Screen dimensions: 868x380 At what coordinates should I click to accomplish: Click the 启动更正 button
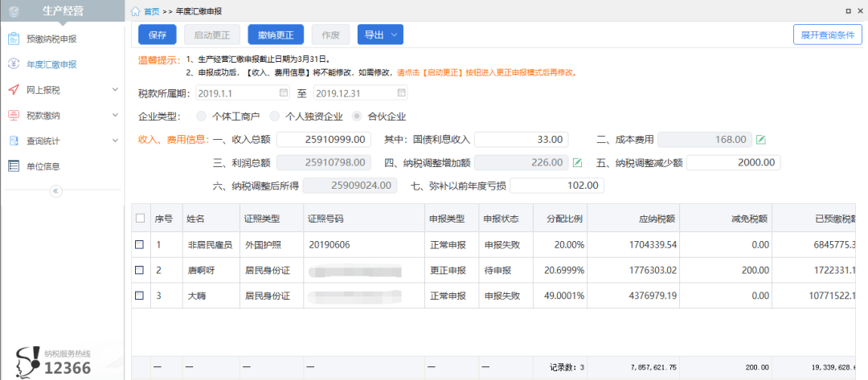click(x=212, y=35)
